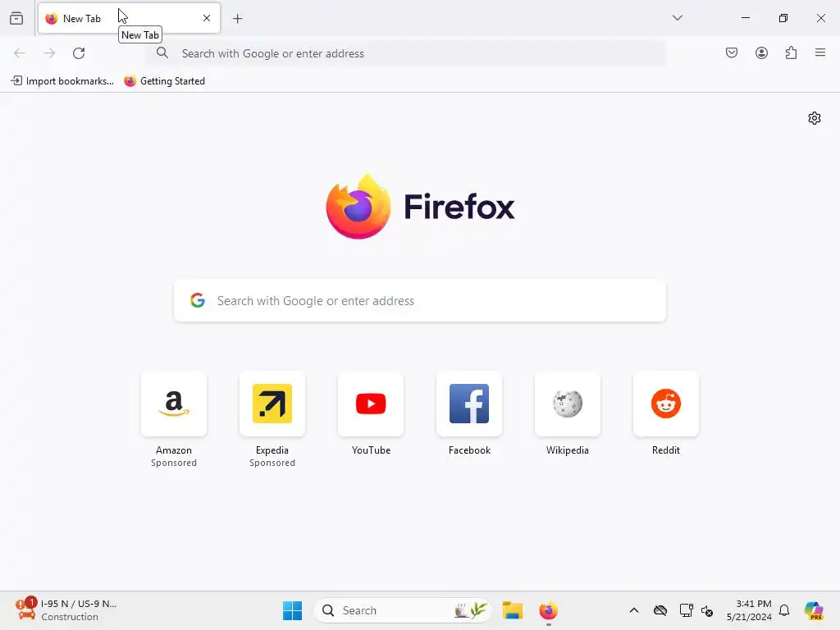Screen dimensions: 840x630
Task: Launch Copilot preview from taskbar
Action: (x=813, y=610)
